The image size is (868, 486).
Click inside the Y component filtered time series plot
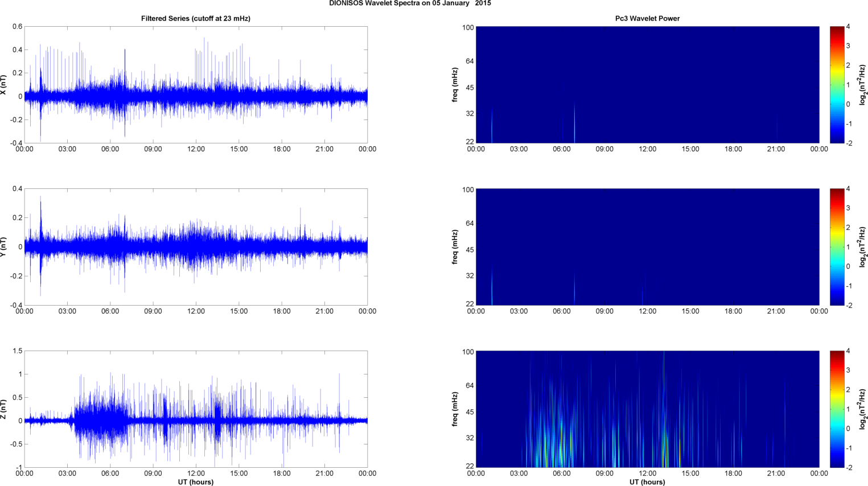click(x=196, y=247)
